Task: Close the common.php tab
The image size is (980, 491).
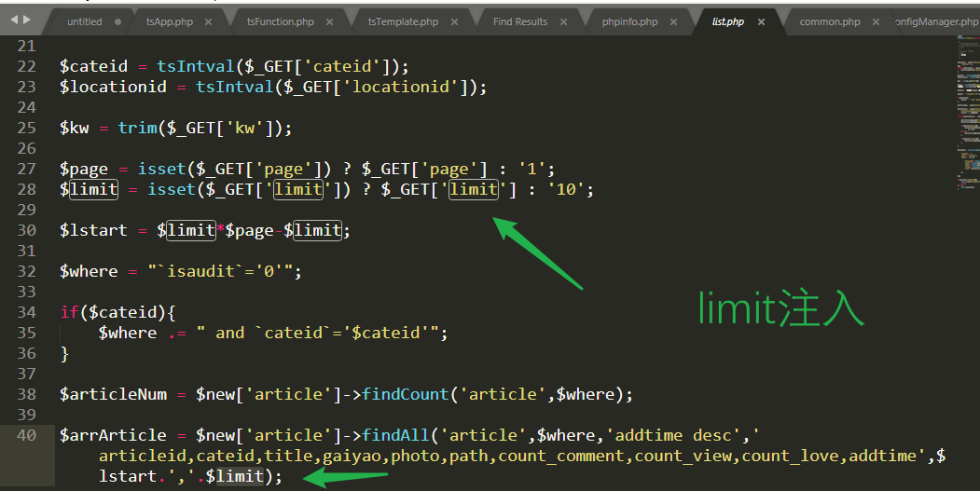Action: pos(876,21)
